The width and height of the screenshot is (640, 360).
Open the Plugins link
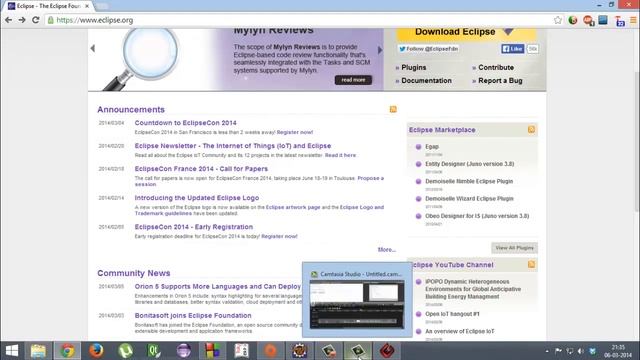[x=413, y=67]
